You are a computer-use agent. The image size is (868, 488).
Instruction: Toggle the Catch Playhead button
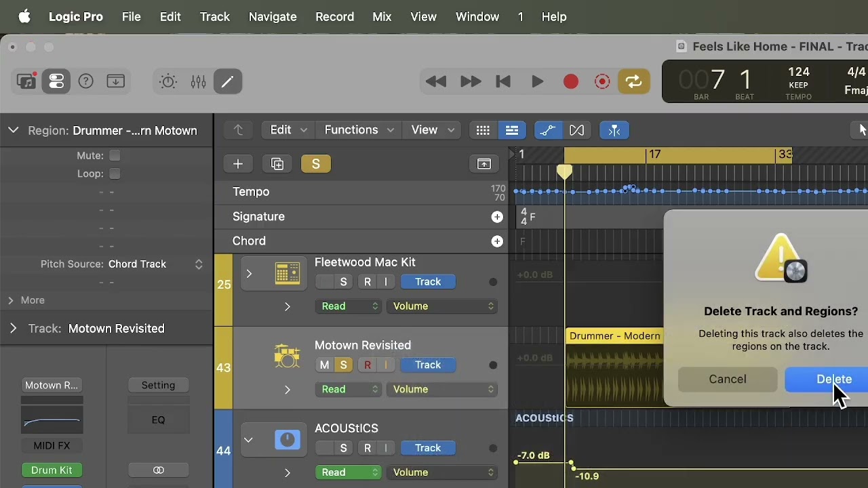(614, 130)
